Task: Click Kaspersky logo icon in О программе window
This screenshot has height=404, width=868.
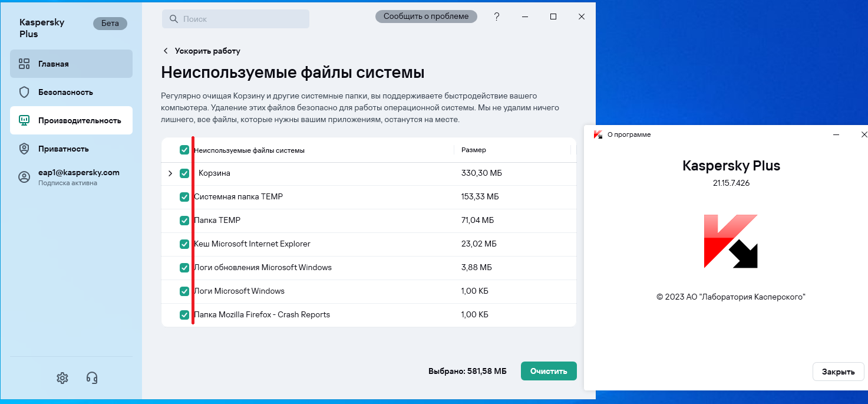Action: click(598, 134)
